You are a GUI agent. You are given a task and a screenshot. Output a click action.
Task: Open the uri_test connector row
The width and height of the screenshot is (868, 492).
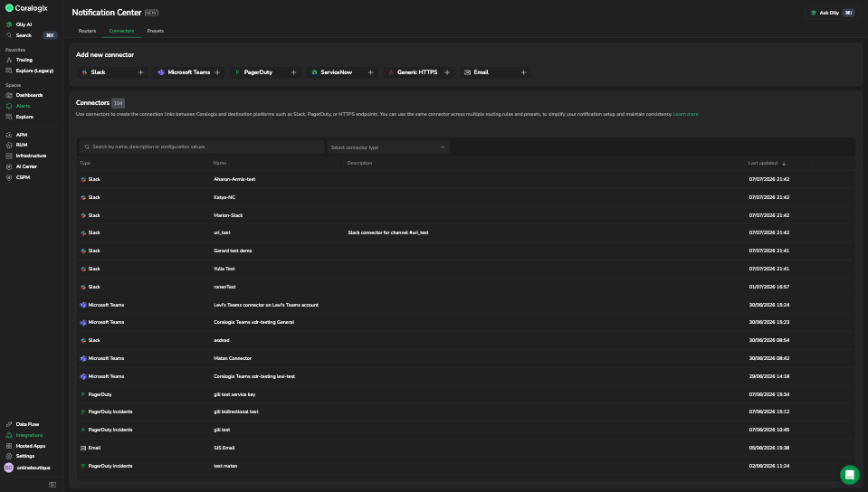[466, 233]
